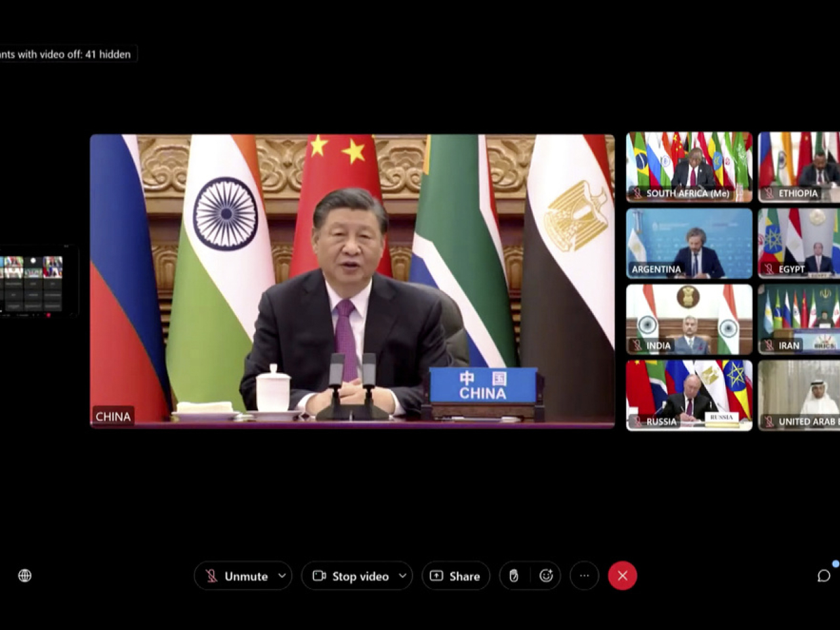This screenshot has width=840, height=630.
Task: Open video options chevron beside Stop video
Action: pyautogui.click(x=402, y=576)
